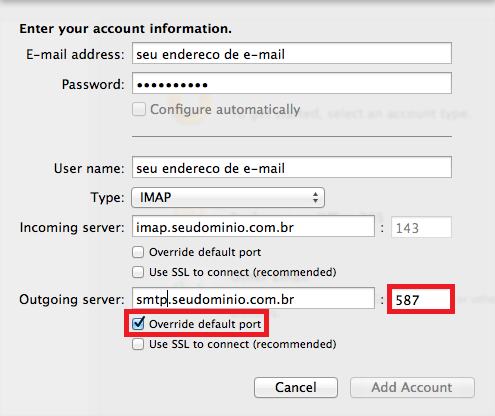Click the Outgoing server smtp field
The height and width of the screenshot is (416, 495).
coord(253,298)
